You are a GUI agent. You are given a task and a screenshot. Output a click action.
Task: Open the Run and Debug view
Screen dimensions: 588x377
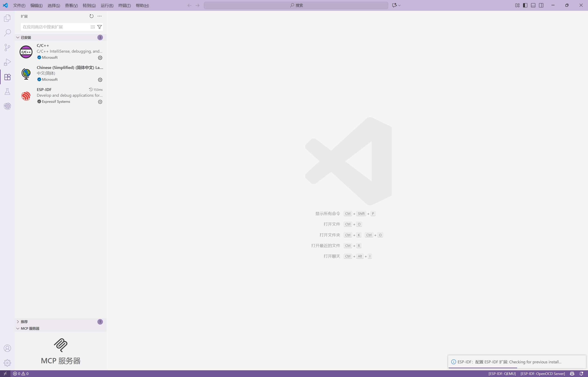click(7, 62)
